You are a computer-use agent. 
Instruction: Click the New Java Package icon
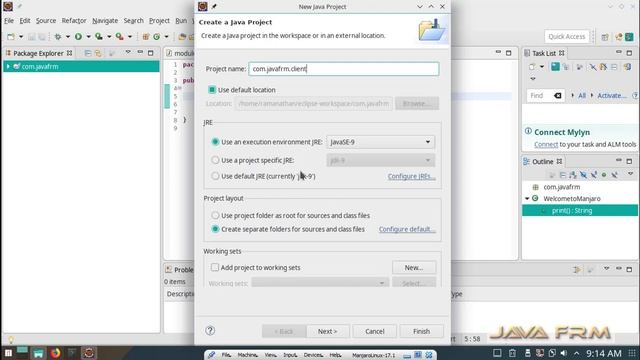click(x=146, y=37)
